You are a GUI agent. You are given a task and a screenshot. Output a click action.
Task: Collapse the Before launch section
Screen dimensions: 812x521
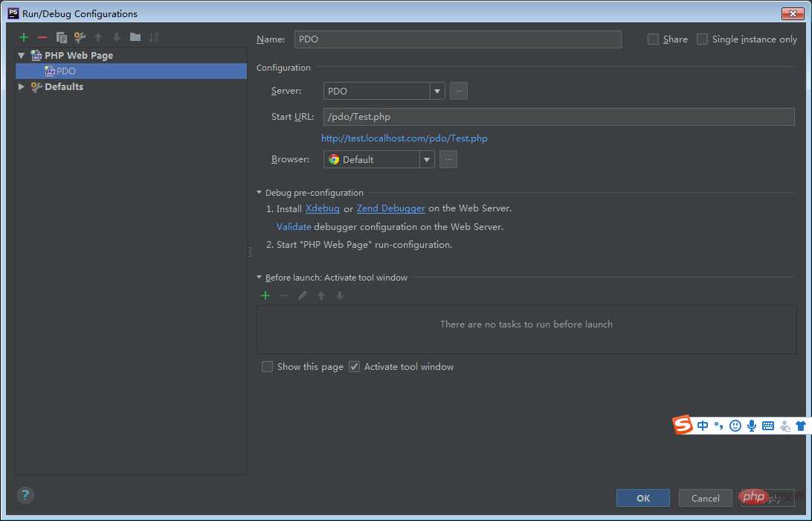pyautogui.click(x=260, y=278)
